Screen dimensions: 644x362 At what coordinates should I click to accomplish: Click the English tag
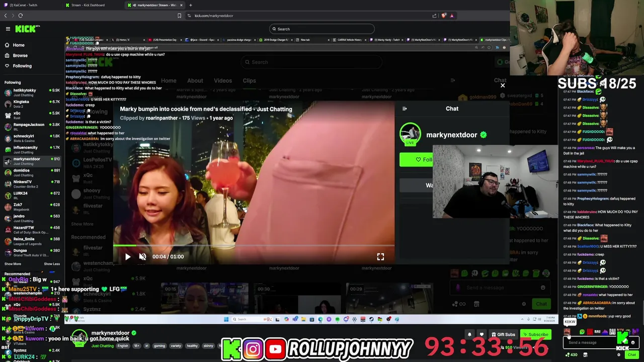tap(123, 346)
